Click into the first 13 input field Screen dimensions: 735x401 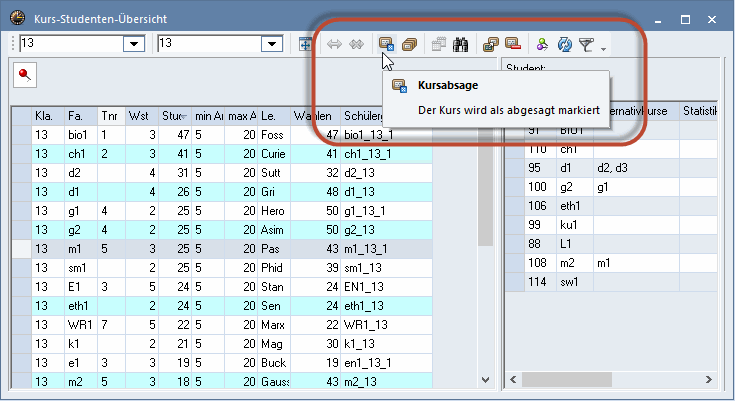point(71,44)
